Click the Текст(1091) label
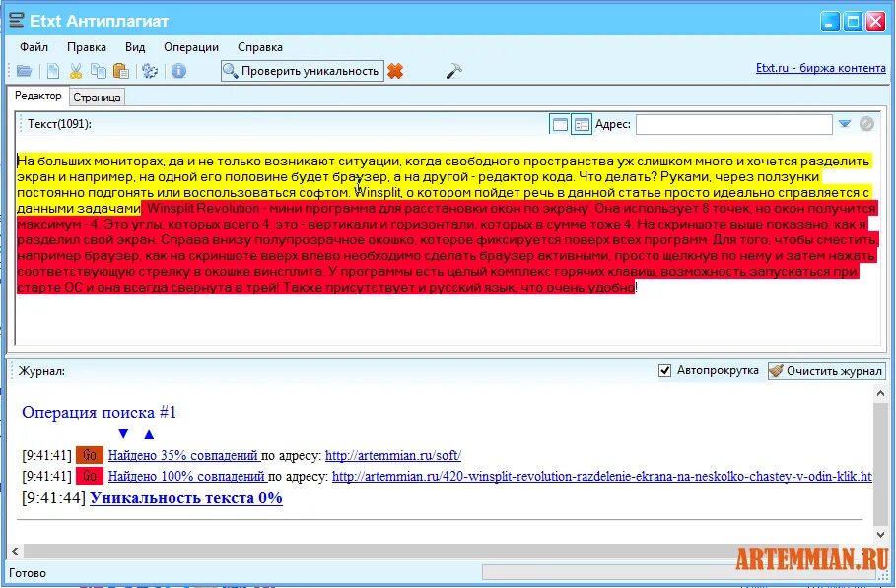This screenshot has width=896, height=588. [59, 124]
